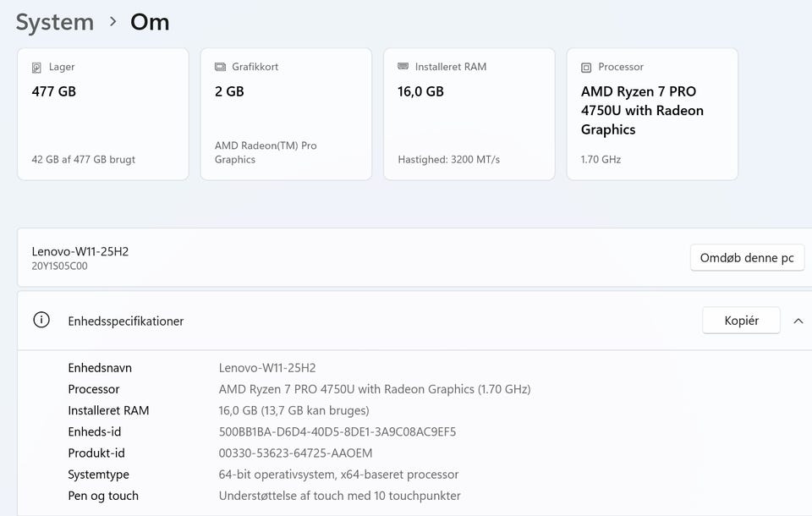Select the Enheds-id value text

point(337,432)
